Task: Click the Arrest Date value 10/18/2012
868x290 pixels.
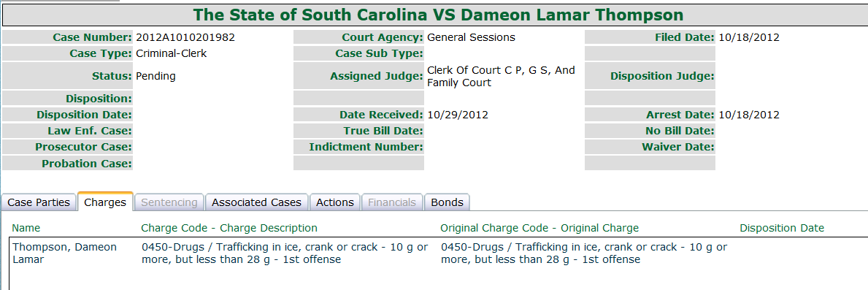Action: (x=749, y=115)
